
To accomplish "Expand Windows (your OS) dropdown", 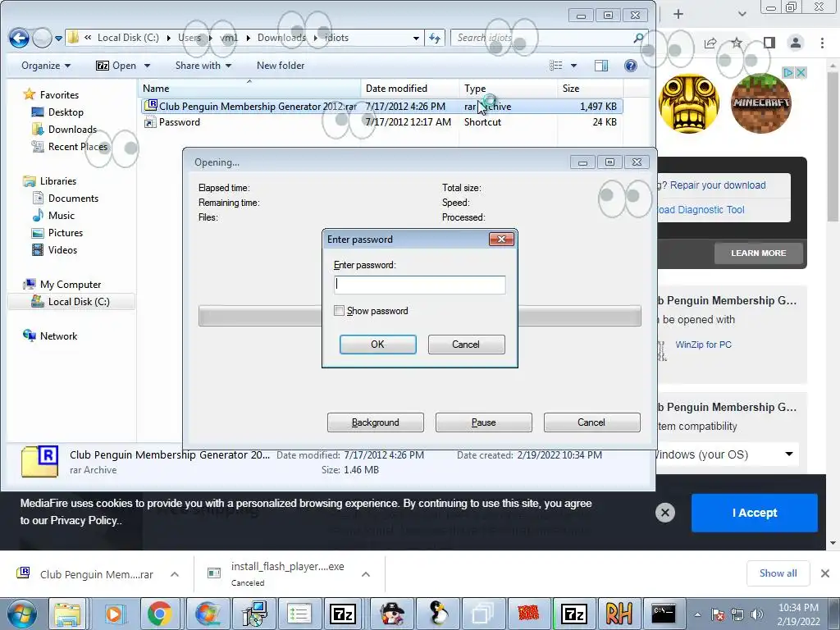I will tap(727, 454).
